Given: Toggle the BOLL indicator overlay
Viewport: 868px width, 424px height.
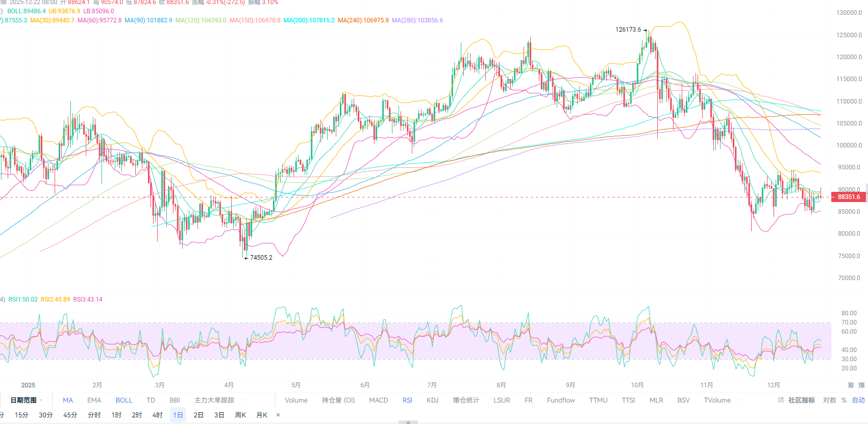Looking at the screenshot, I should (x=123, y=400).
